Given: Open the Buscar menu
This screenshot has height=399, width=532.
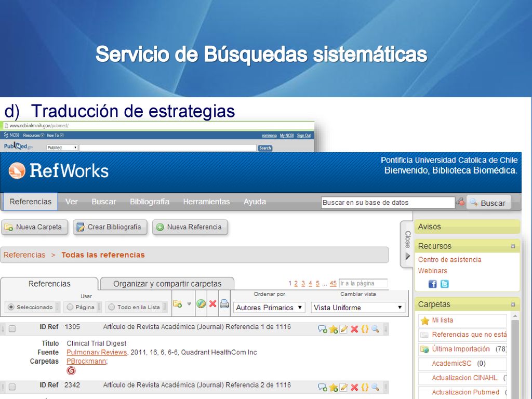Looking at the screenshot, I should [104, 202].
